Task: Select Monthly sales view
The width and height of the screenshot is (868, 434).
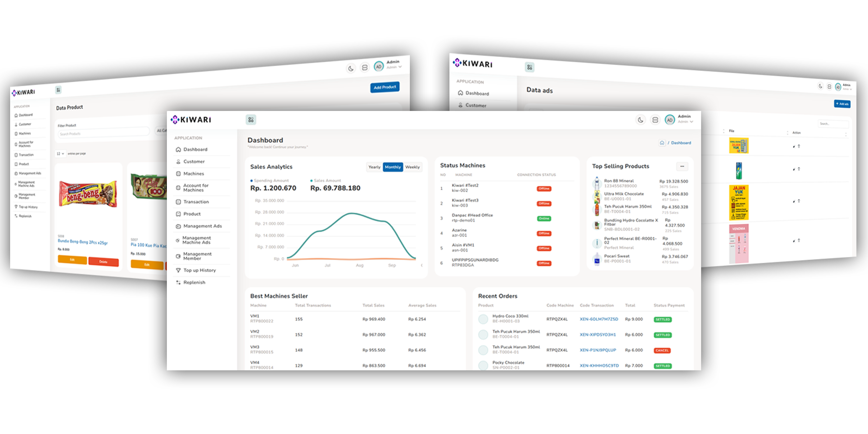Action: [393, 167]
